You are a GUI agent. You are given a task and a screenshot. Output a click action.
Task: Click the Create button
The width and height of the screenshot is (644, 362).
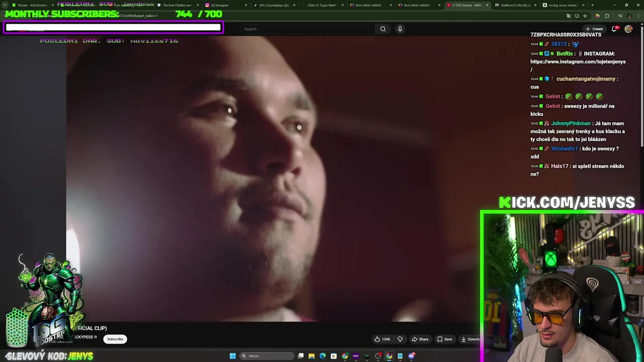tap(594, 29)
